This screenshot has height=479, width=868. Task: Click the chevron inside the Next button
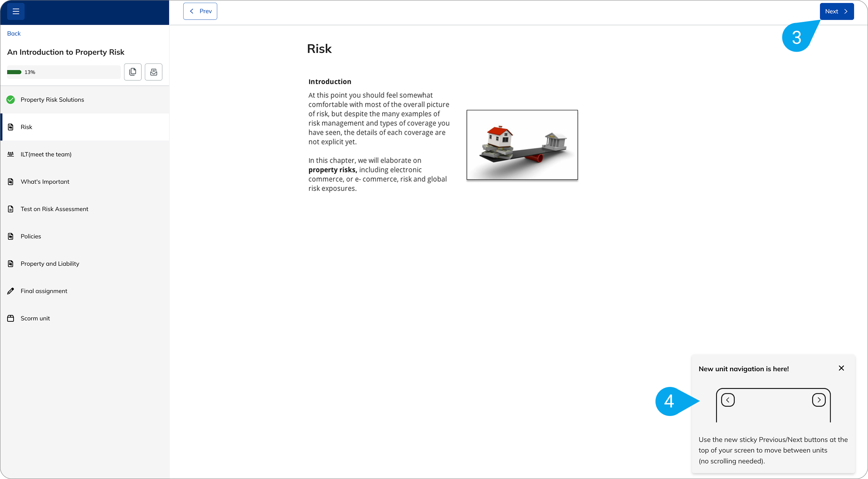tap(845, 11)
